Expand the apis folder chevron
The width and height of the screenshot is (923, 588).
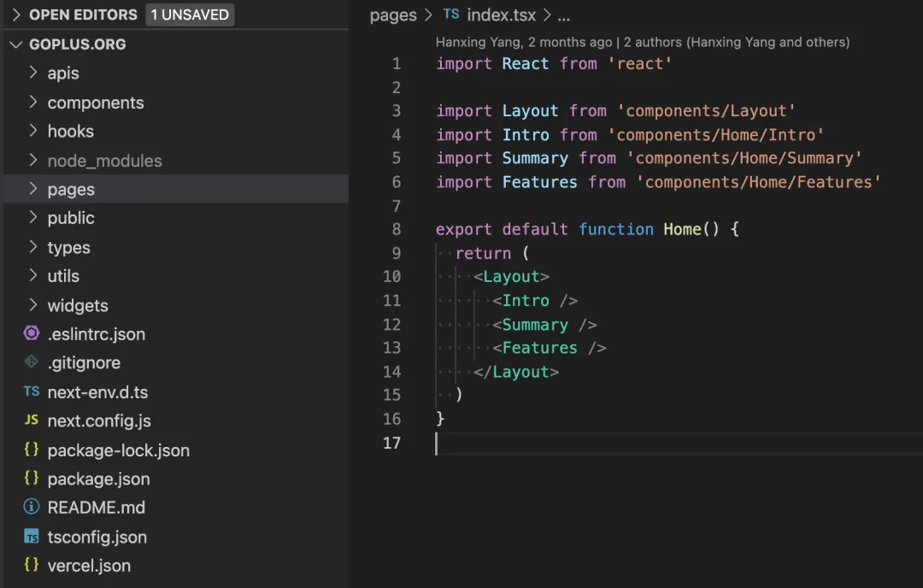tap(33, 73)
